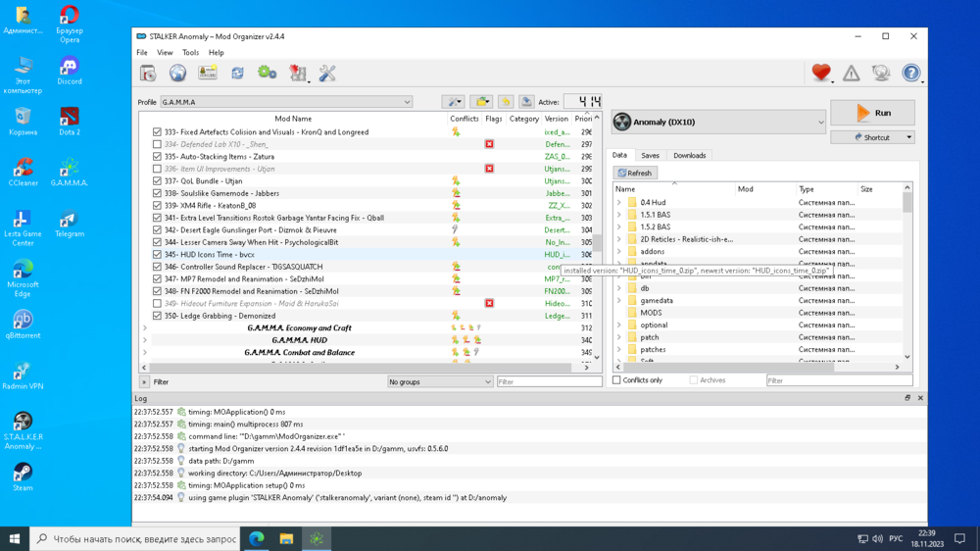Click the Install Mod from archive icon
Image resolution: width=980 pixels, height=551 pixels.
point(148,74)
